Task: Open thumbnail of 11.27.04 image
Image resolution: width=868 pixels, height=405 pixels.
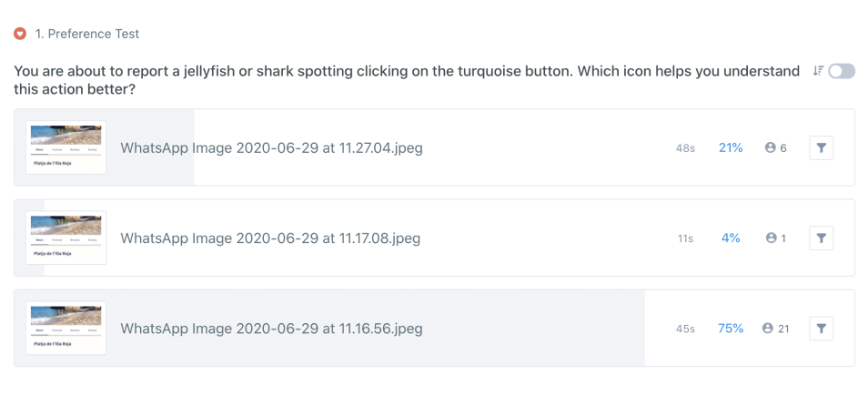Action: [66, 147]
